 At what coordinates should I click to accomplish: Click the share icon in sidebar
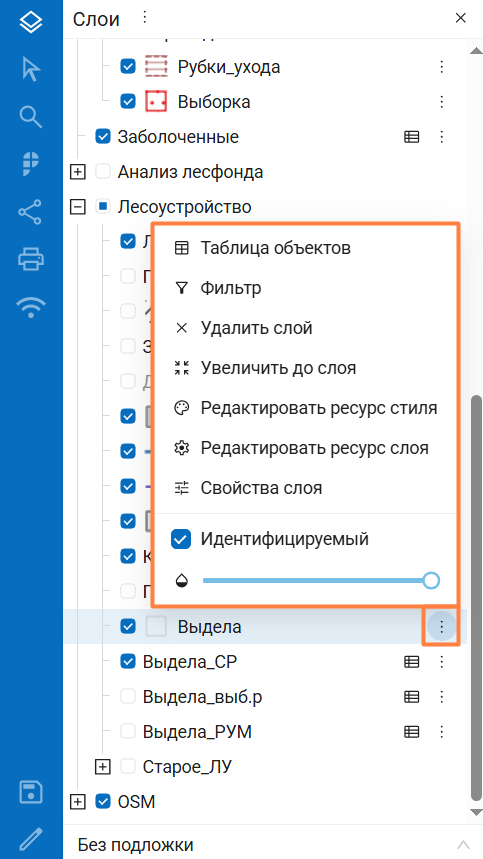point(31,212)
